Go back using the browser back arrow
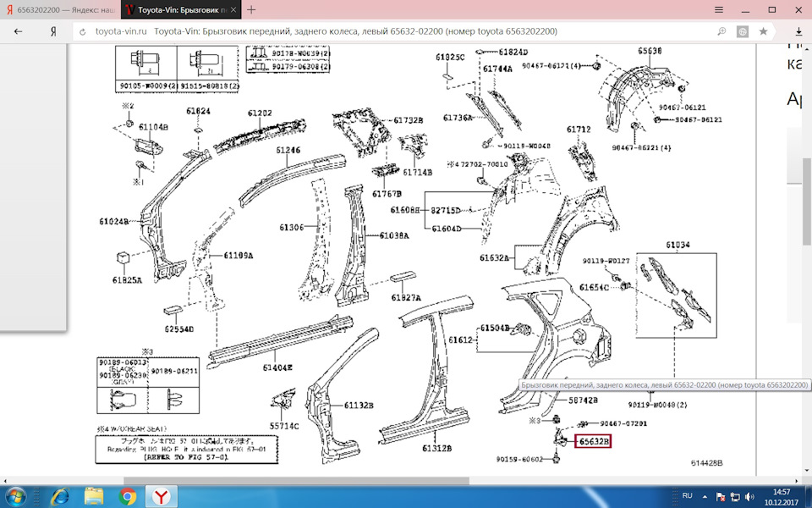 17,30
